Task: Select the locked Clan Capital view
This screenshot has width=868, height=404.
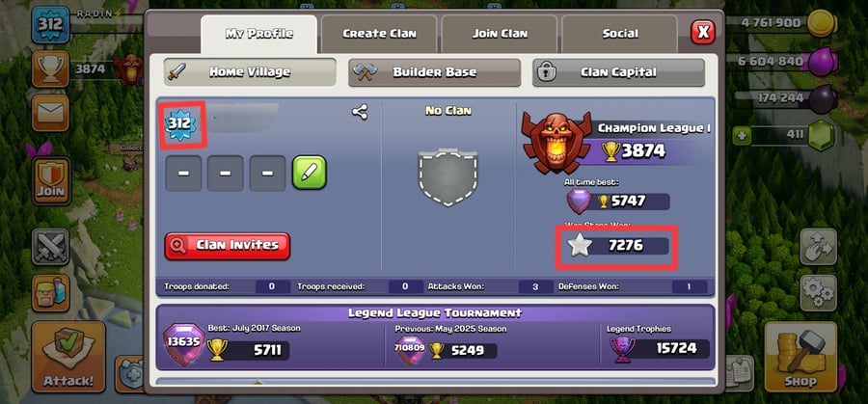Action: coord(618,72)
